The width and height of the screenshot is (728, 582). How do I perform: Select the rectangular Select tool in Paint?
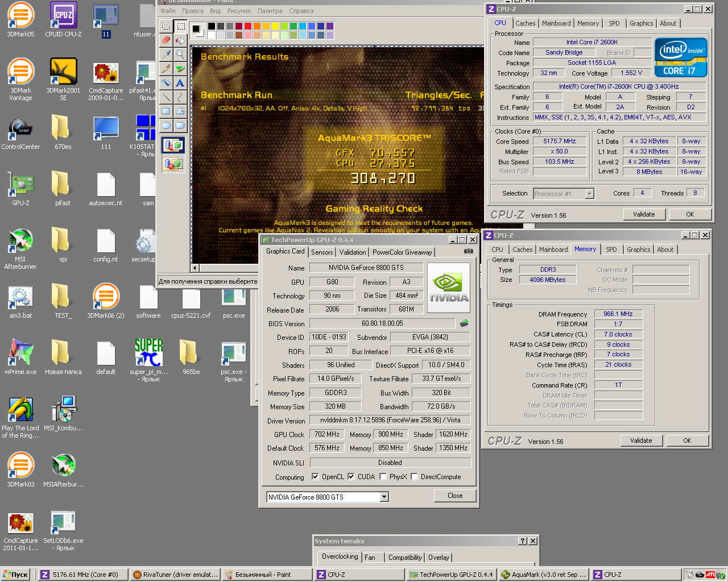(x=180, y=26)
